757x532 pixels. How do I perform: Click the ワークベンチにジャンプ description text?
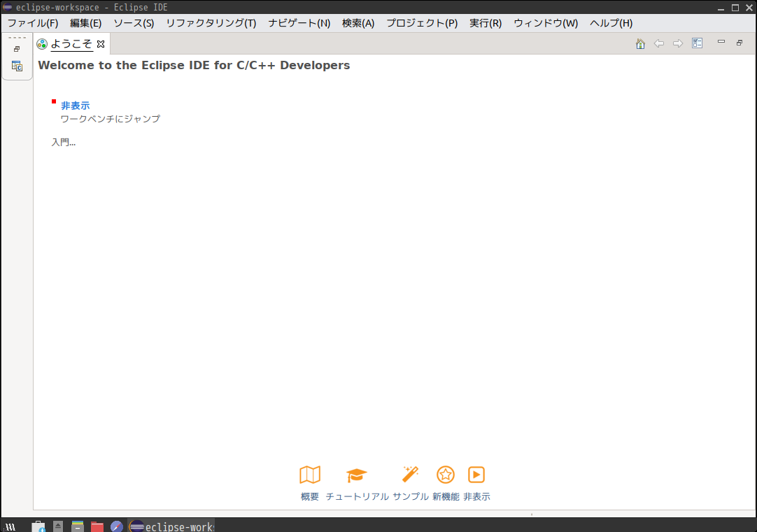[111, 119]
